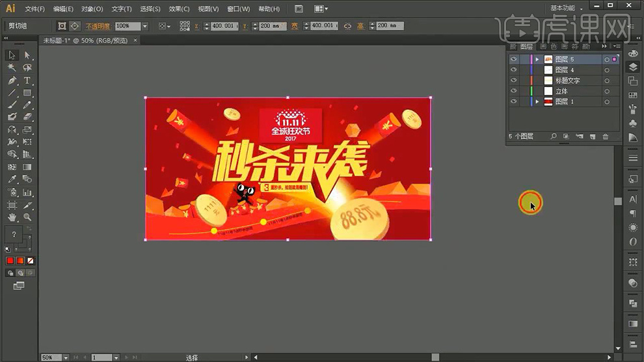Click the gradient swatch below fill
Image resolution: width=644 pixels, height=362 pixels.
click(x=20, y=261)
